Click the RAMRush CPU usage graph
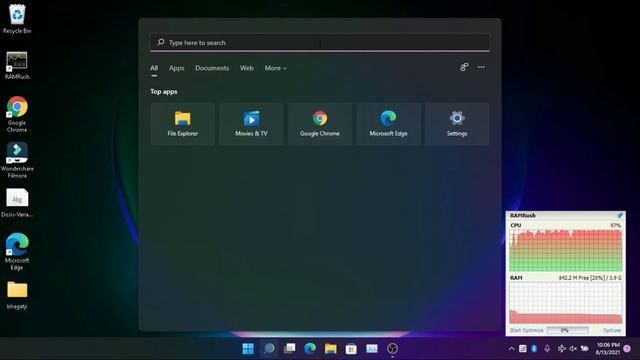The image size is (640, 360). click(566, 250)
